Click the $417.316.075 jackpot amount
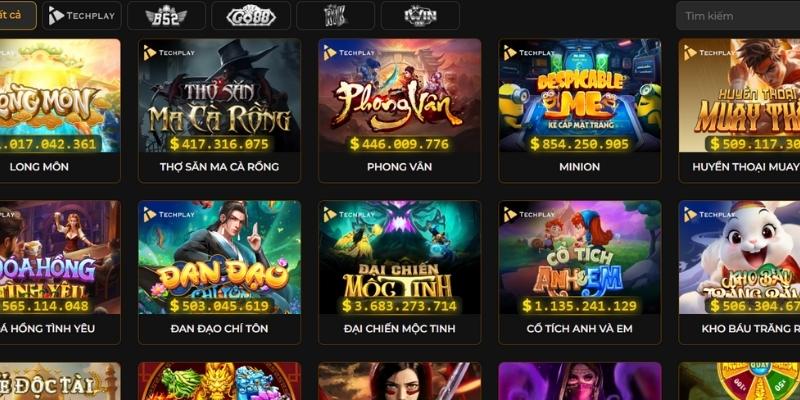 (219, 144)
